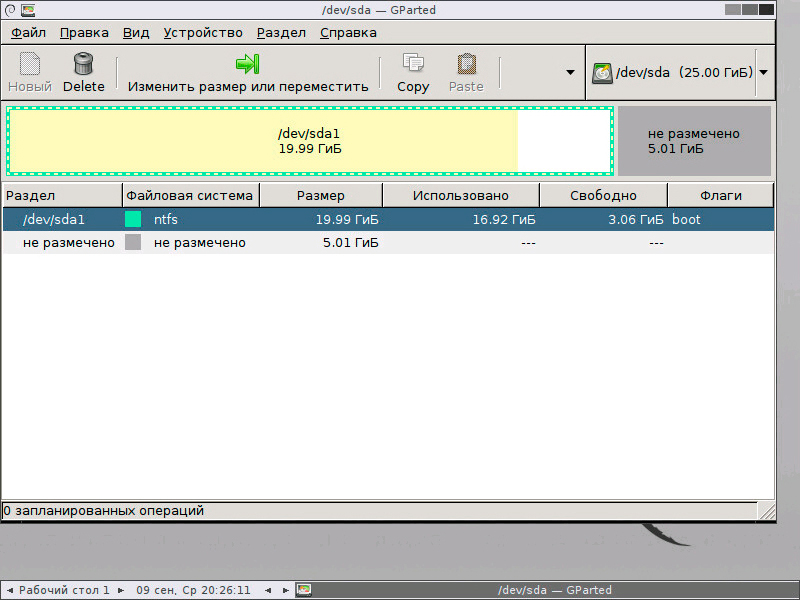
Task: Open the Файл menu
Action: click(x=29, y=33)
